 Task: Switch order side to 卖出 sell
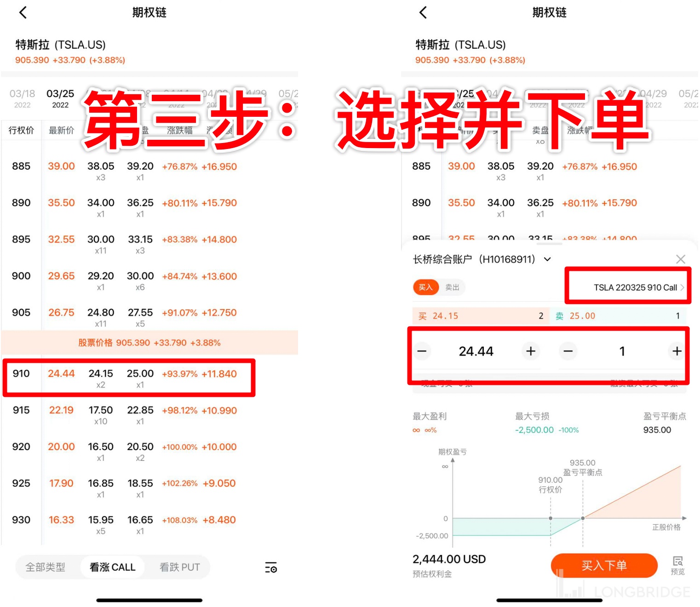(452, 287)
